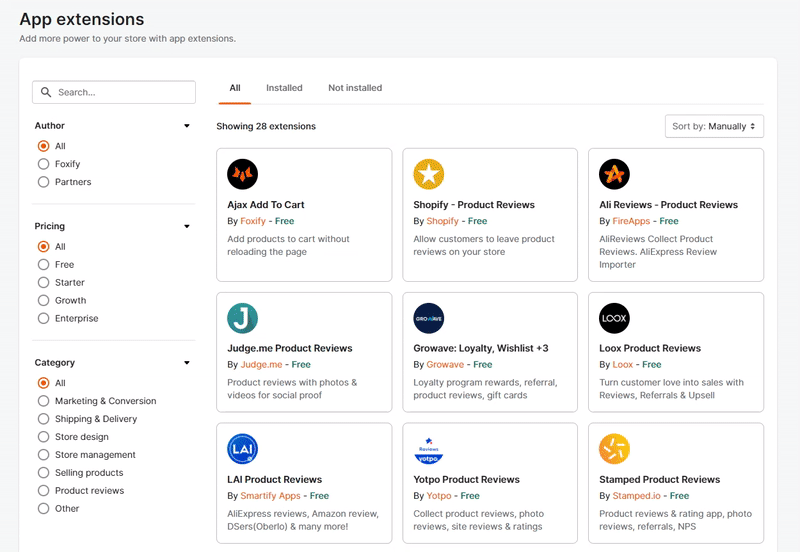Choose the Starter pricing option
Viewport: 800px width, 552px height.
(43, 282)
